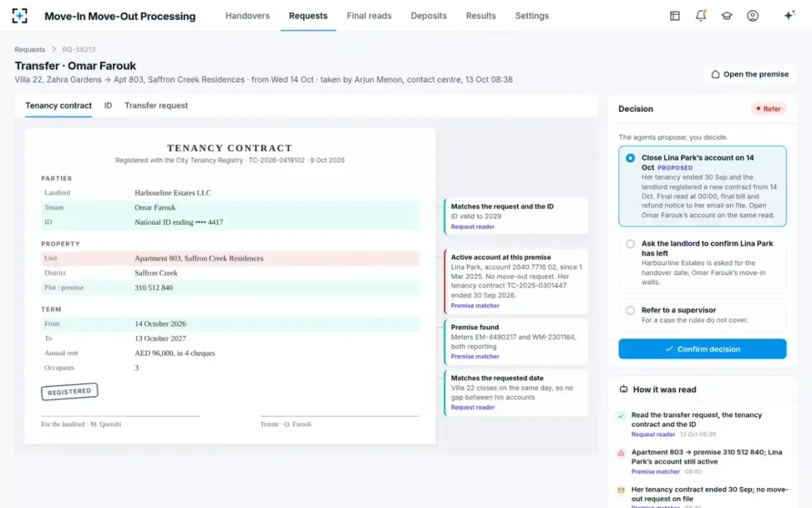Click Confirm decision button
812x508 pixels.
(702, 349)
